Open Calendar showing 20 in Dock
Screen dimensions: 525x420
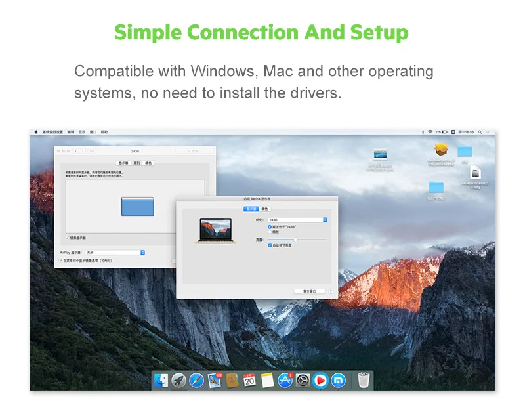pos(249,381)
